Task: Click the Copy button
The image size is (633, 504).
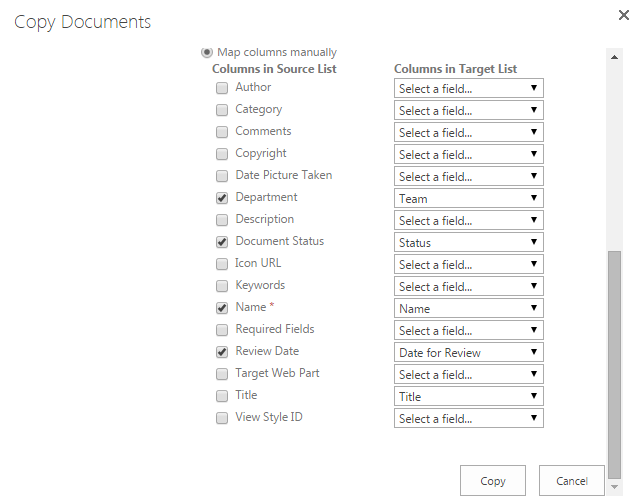Action: coord(493,481)
